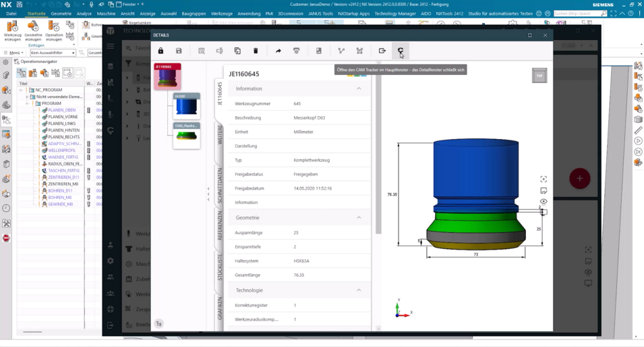
Task: Click the save icon in Details toolbar
Action: [x=179, y=51]
